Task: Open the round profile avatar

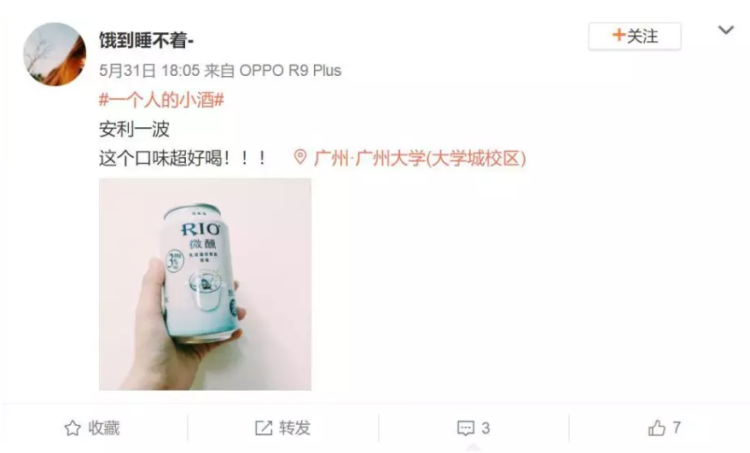Action: (55, 54)
